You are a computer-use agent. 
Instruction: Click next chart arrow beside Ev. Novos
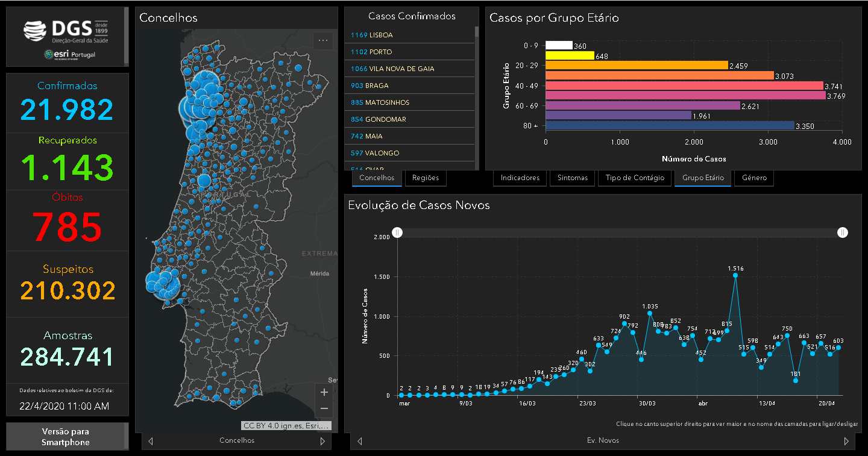click(845, 441)
